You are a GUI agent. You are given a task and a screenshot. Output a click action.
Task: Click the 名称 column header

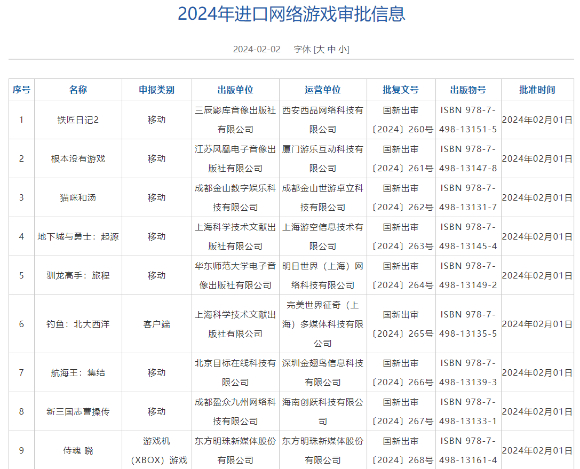pos(78,90)
